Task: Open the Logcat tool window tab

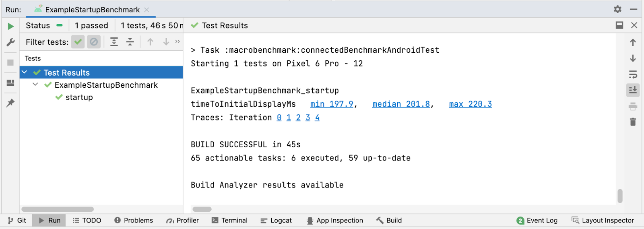Action: pyautogui.click(x=276, y=221)
